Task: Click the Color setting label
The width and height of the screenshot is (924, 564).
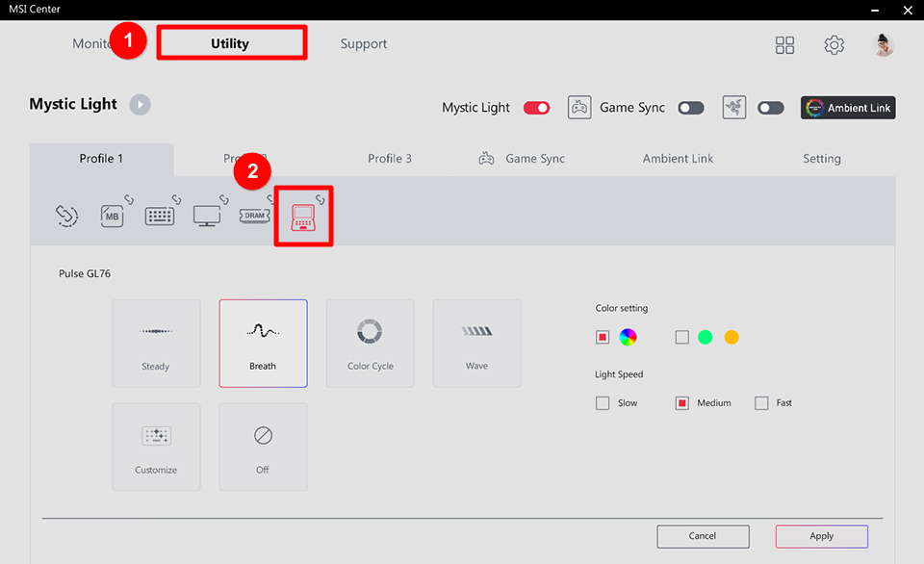Action: pos(621,308)
